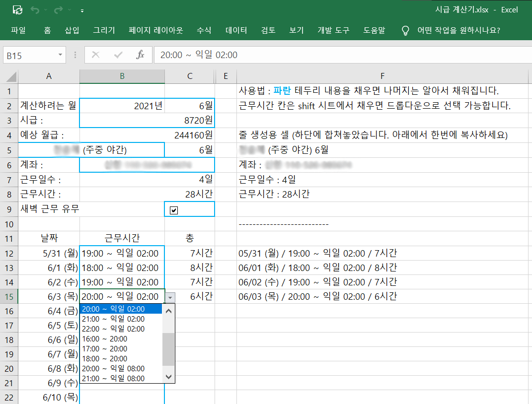The image size is (532, 404).
Task: Click the AutoSave icon in quick access toolbar
Action: click(18, 10)
